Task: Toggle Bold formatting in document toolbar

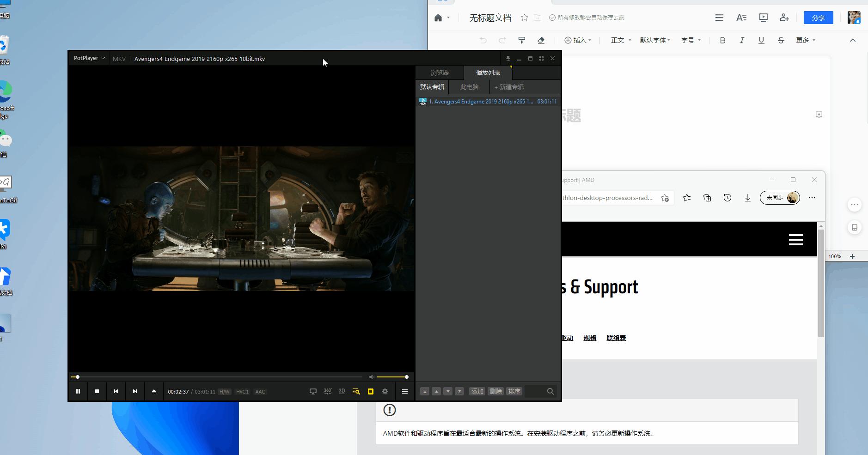Action: [x=722, y=40]
